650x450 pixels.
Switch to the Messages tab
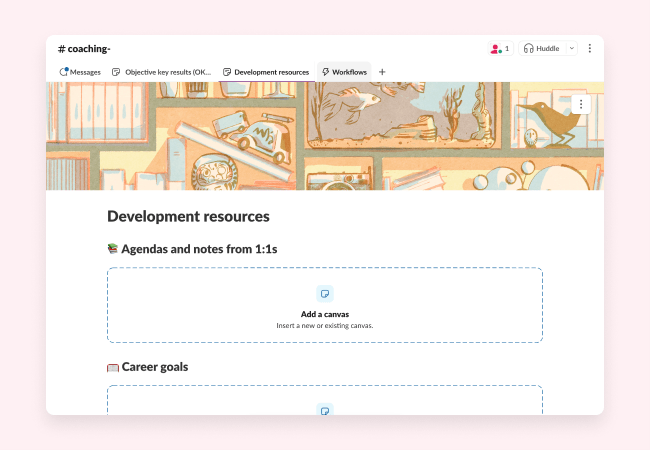(x=80, y=72)
